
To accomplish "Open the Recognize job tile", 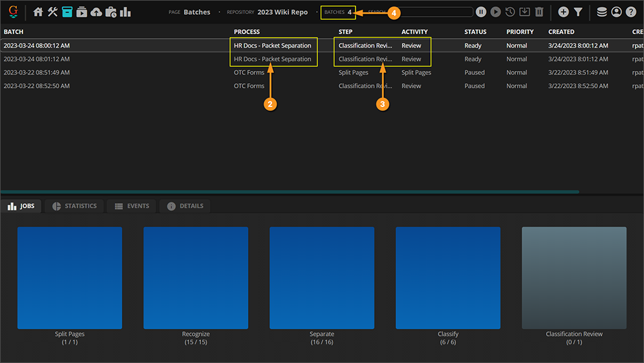I will 196,278.
